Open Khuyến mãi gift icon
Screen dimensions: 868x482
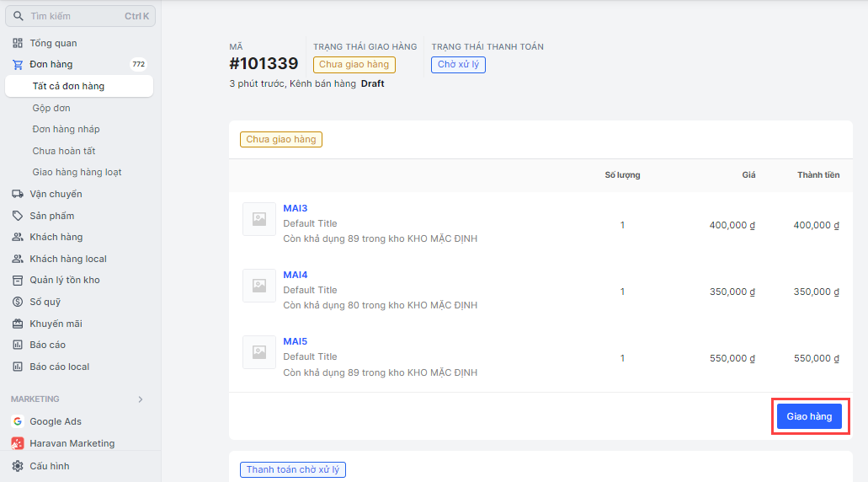(18, 324)
